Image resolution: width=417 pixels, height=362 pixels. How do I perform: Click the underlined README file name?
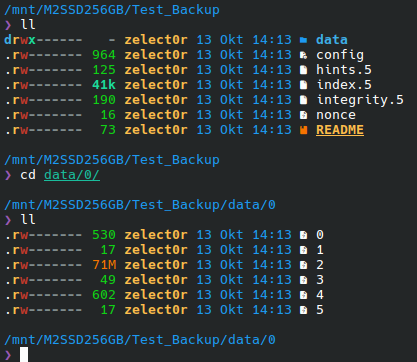[x=340, y=130]
